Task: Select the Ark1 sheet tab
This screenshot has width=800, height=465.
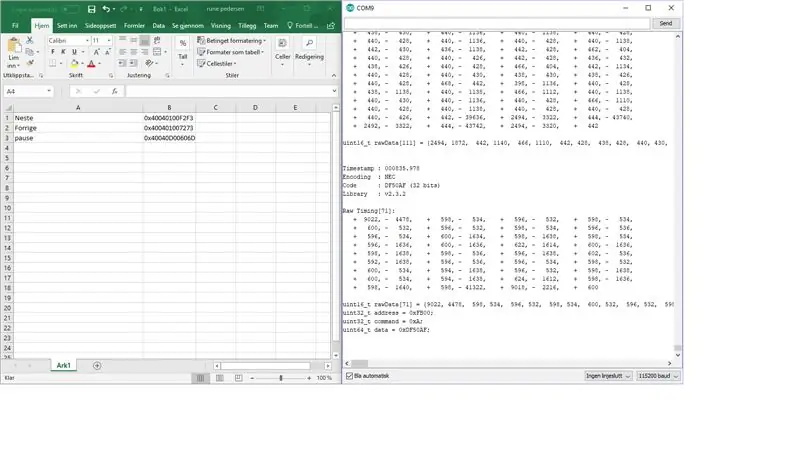Action: 63,365
